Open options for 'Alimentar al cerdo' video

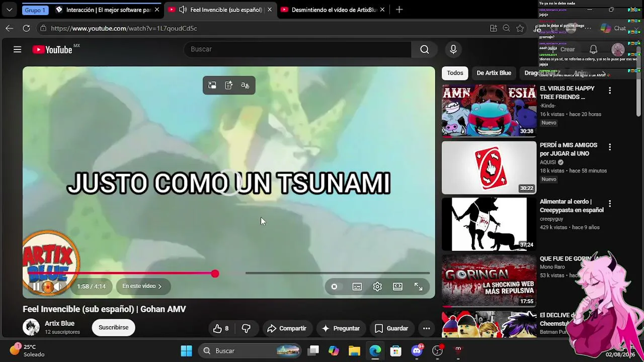[610, 204]
